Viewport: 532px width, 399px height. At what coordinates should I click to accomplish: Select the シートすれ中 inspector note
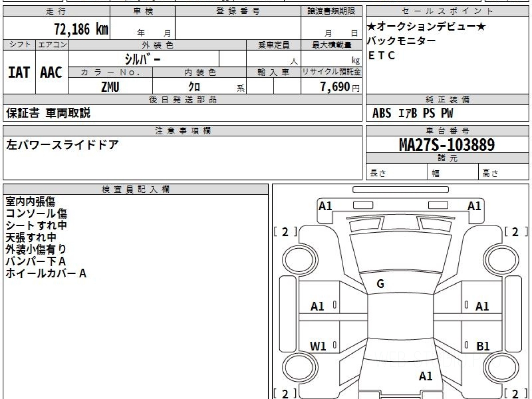(36, 226)
